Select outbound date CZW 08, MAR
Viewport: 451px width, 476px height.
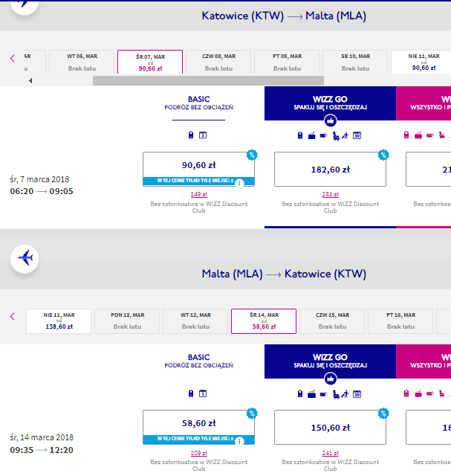point(218,62)
